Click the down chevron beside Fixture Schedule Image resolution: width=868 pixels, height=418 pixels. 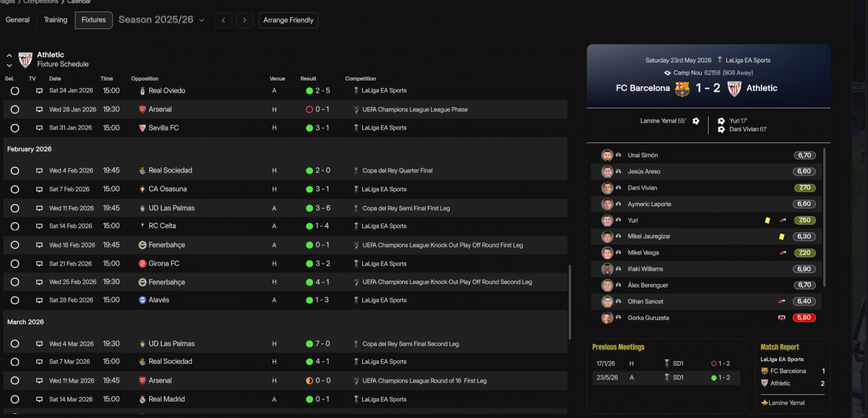point(9,66)
